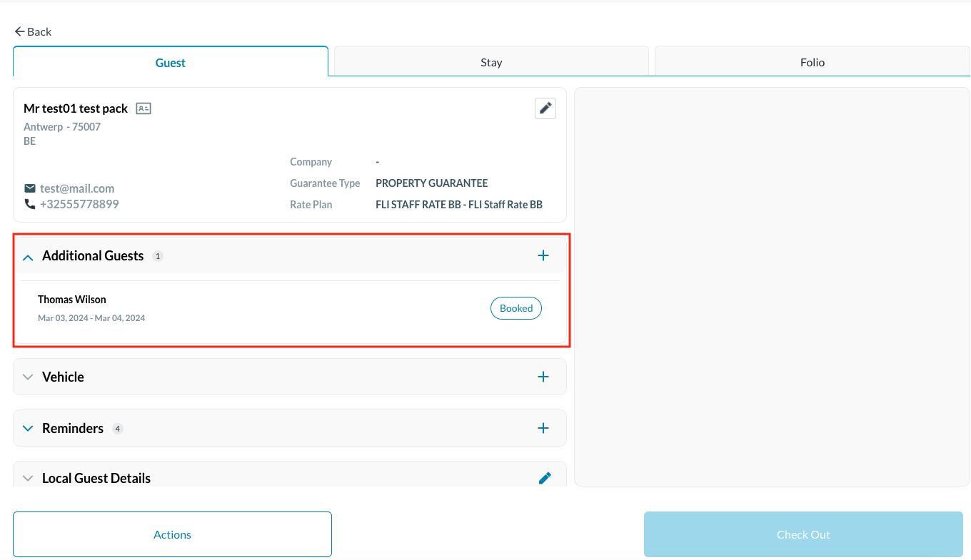Open Thomas Wilson additional guest entry
Screen dimensions: 971x560
point(72,300)
